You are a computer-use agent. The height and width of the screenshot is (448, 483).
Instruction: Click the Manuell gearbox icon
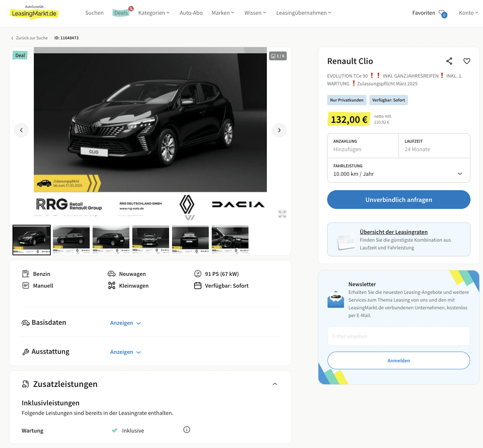pyautogui.click(x=26, y=285)
